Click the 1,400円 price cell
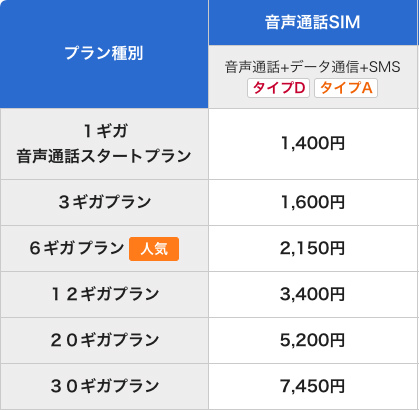The height and width of the screenshot is (410, 419). 313,144
